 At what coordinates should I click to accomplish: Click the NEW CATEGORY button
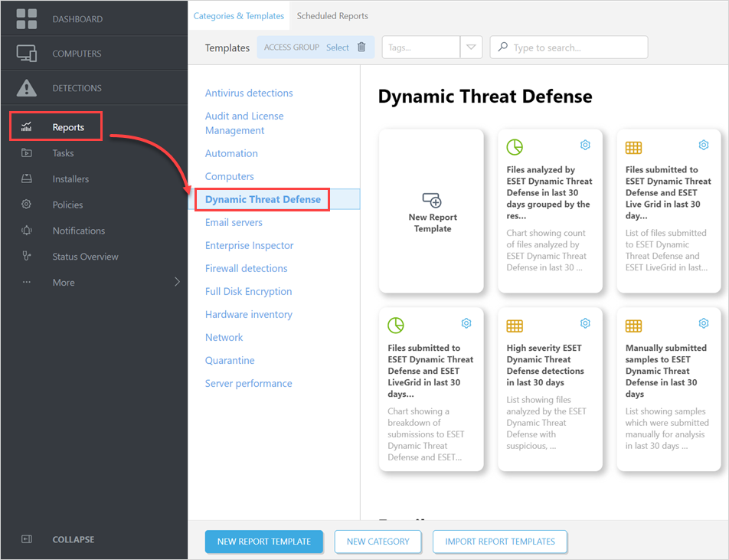[378, 542]
